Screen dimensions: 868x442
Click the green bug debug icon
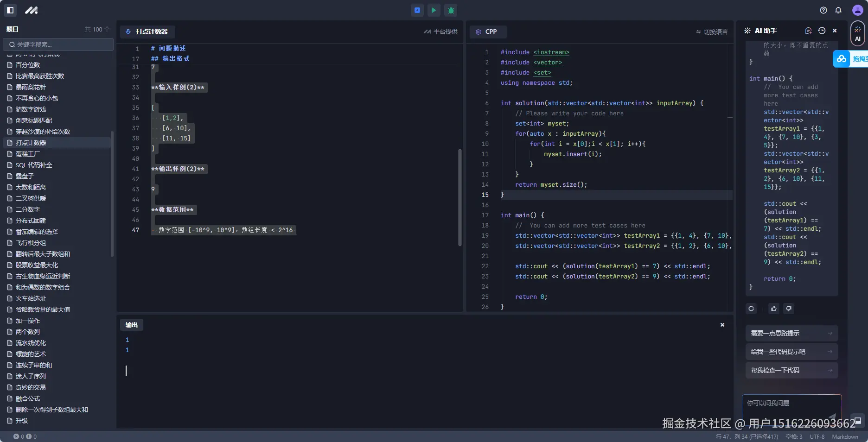coord(451,10)
